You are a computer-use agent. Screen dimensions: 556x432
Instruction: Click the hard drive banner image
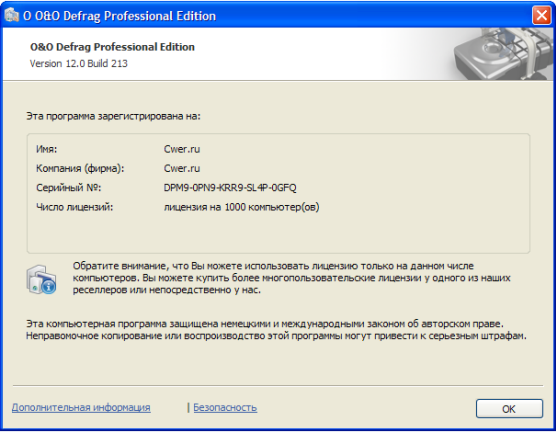pos(504,54)
